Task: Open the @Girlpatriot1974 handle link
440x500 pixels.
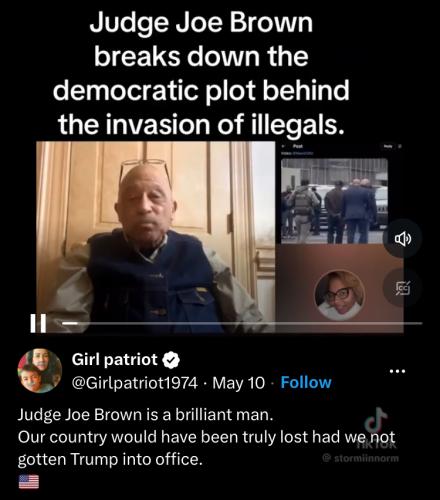Action: (x=135, y=383)
